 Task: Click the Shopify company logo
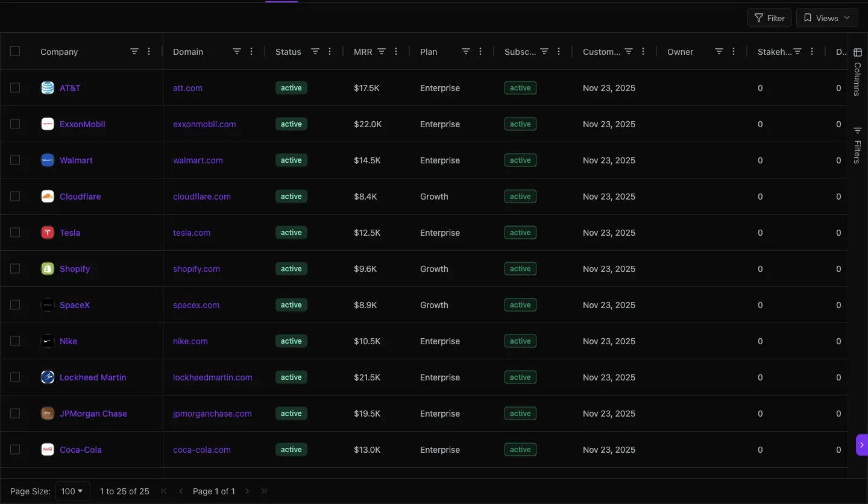(x=48, y=269)
